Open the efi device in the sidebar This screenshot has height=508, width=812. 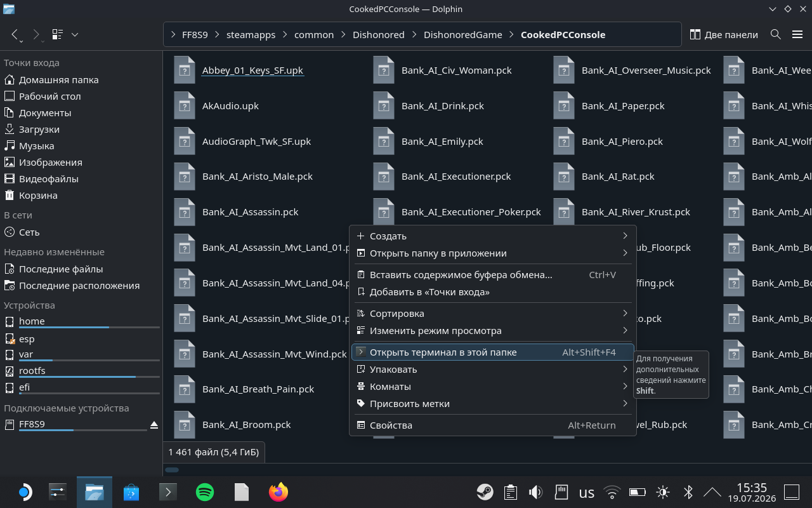(x=81, y=388)
